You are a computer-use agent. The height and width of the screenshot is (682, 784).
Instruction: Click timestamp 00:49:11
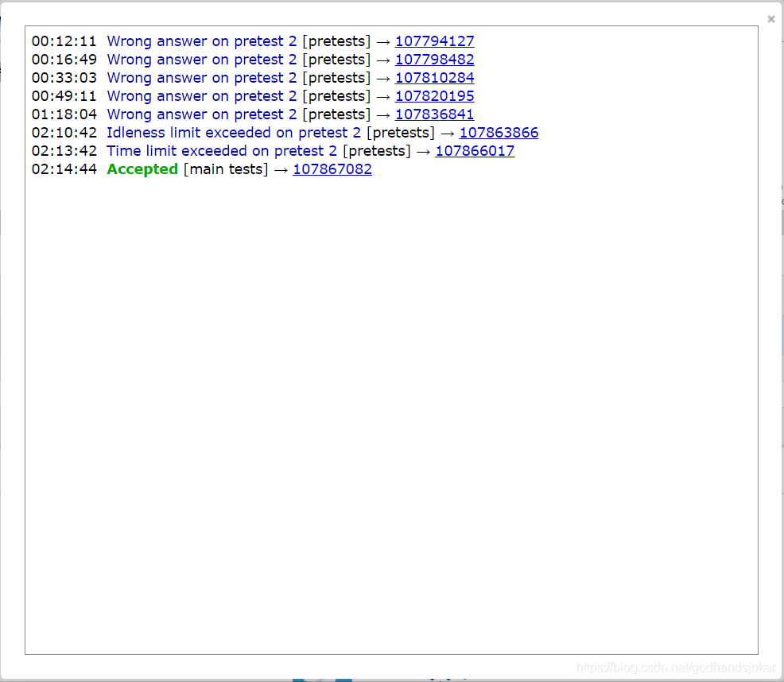(x=64, y=96)
